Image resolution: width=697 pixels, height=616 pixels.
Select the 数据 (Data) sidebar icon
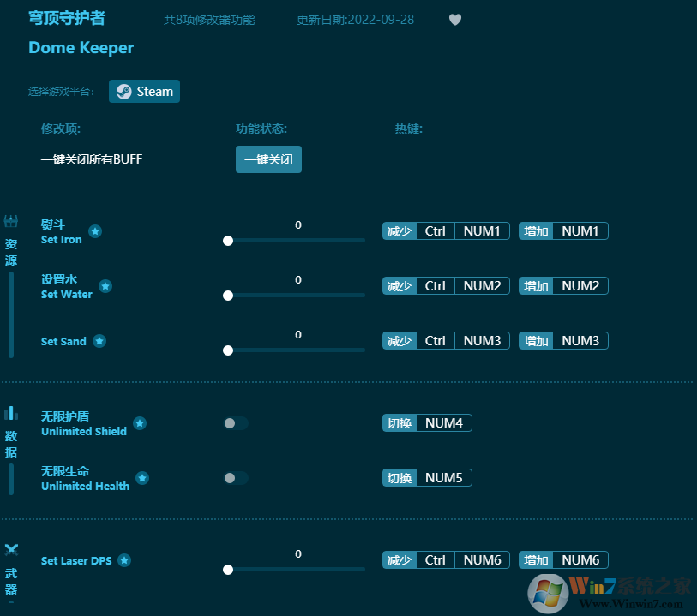tap(11, 412)
